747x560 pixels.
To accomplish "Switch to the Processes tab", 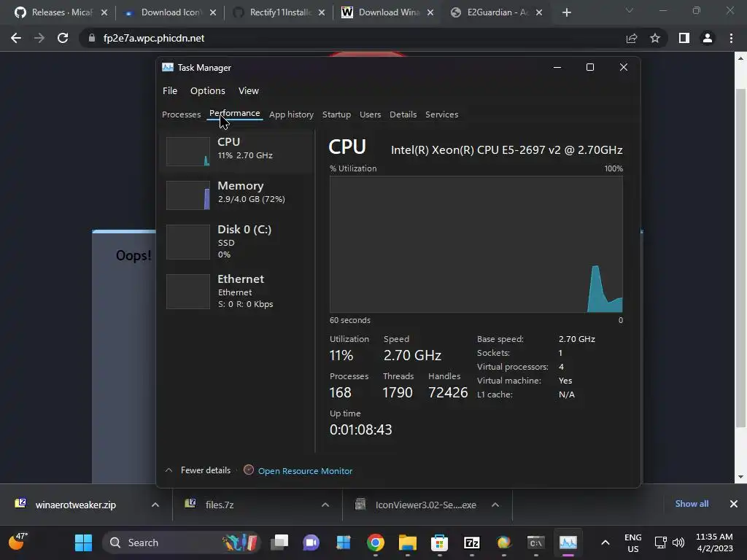I will (181, 114).
